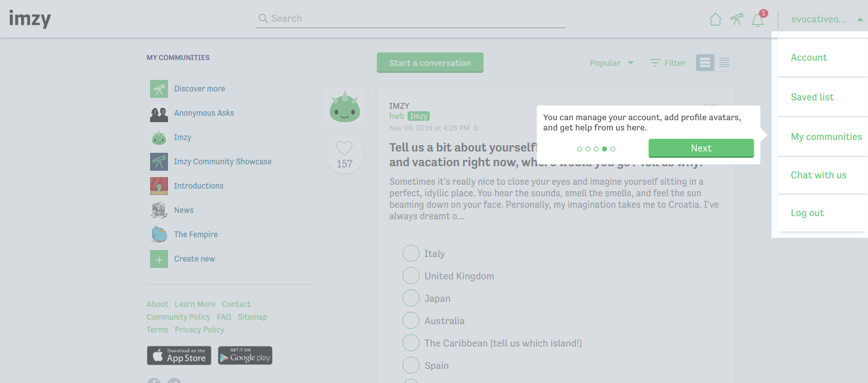Image resolution: width=868 pixels, height=383 pixels.
Task: Click The Fempire link text
Action: [x=195, y=235]
